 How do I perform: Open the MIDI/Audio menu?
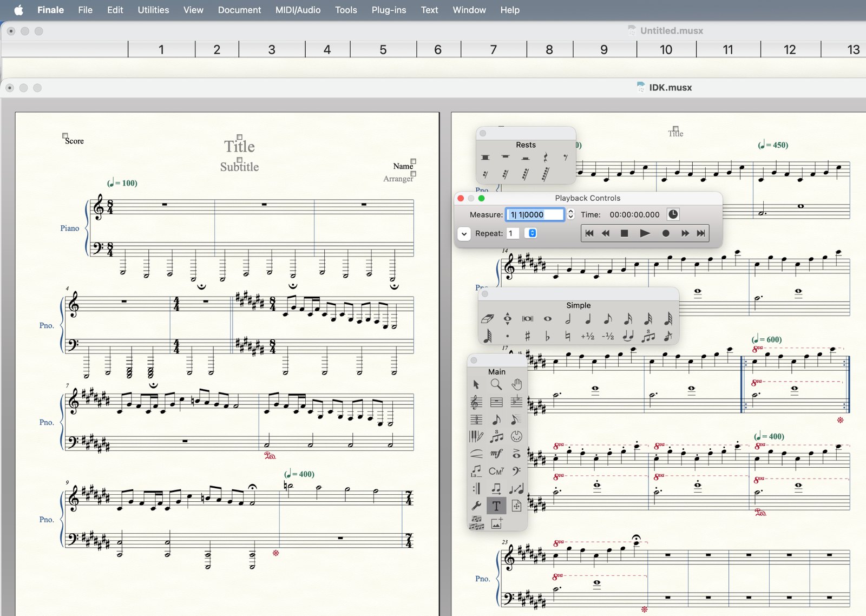(298, 10)
